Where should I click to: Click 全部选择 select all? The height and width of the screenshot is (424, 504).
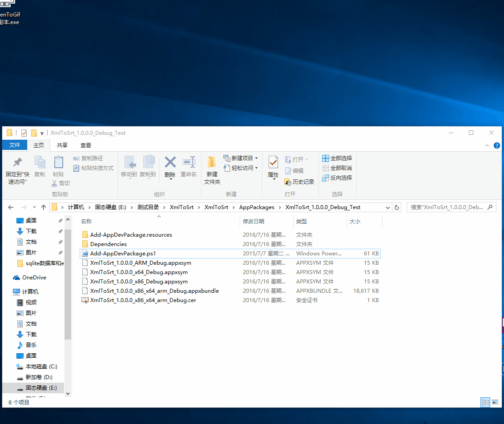pyautogui.click(x=337, y=158)
